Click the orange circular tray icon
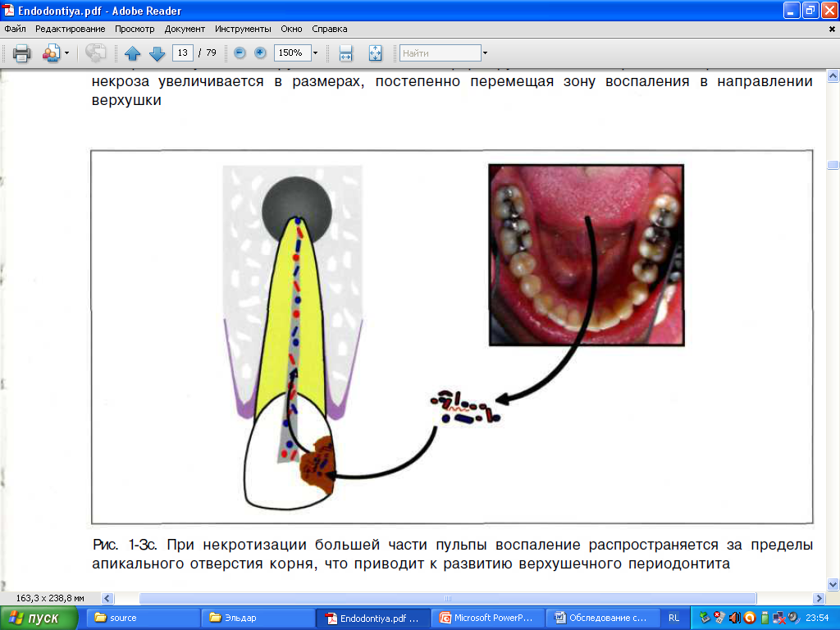 point(750,618)
